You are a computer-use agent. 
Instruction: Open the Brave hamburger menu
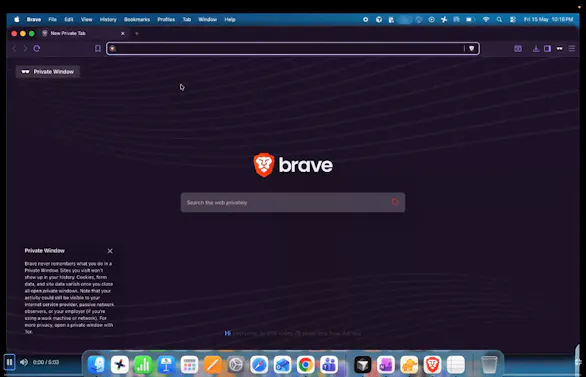tap(572, 49)
